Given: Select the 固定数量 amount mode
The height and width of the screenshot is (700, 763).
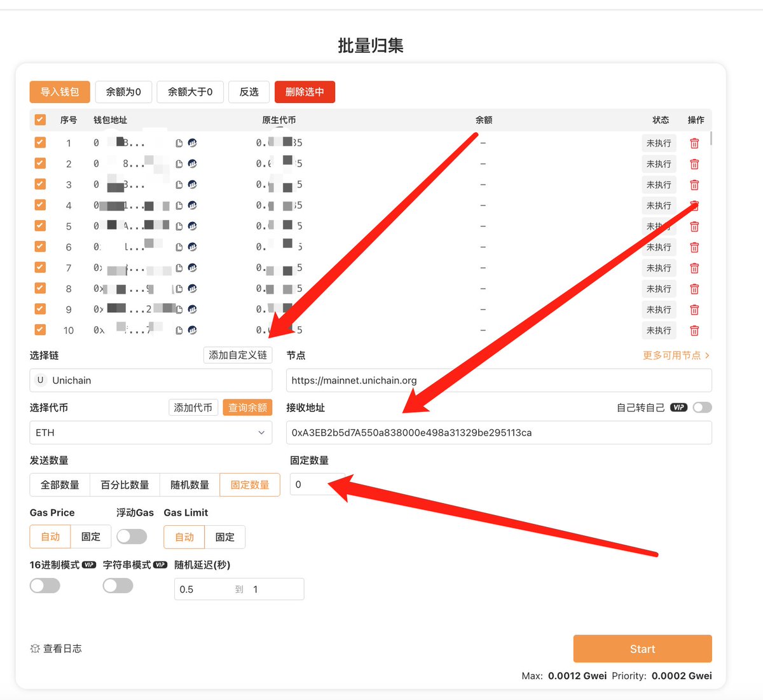Looking at the screenshot, I should tap(250, 484).
